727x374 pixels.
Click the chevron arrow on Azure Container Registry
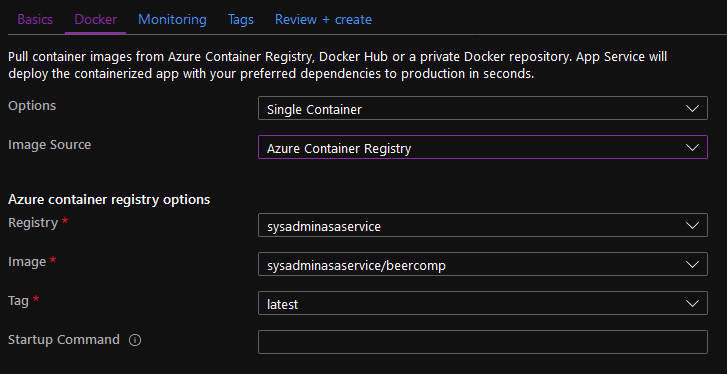pos(692,147)
